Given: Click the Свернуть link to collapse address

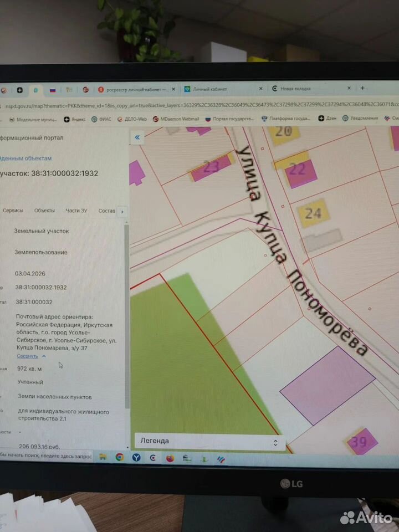Looking at the screenshot, I should pyautogui.click(x=28, y=356).
